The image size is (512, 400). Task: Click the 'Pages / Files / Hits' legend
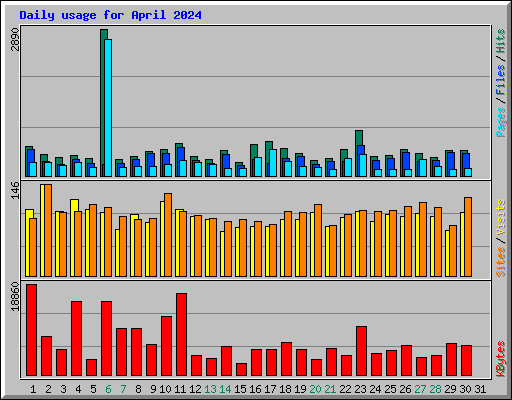(500, 83)
